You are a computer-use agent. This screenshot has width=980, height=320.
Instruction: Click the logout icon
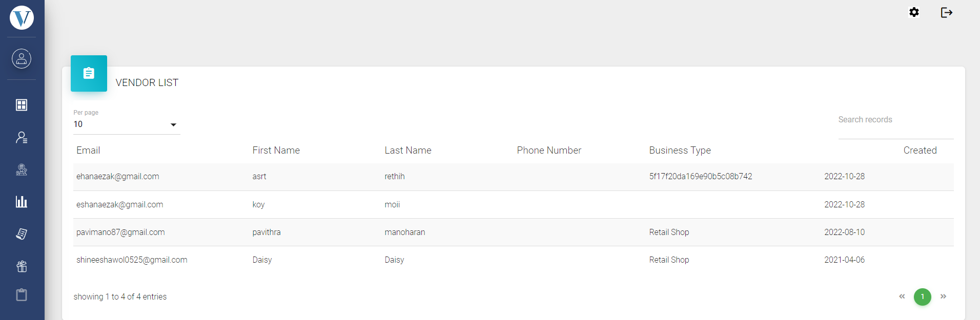[946, 12]
